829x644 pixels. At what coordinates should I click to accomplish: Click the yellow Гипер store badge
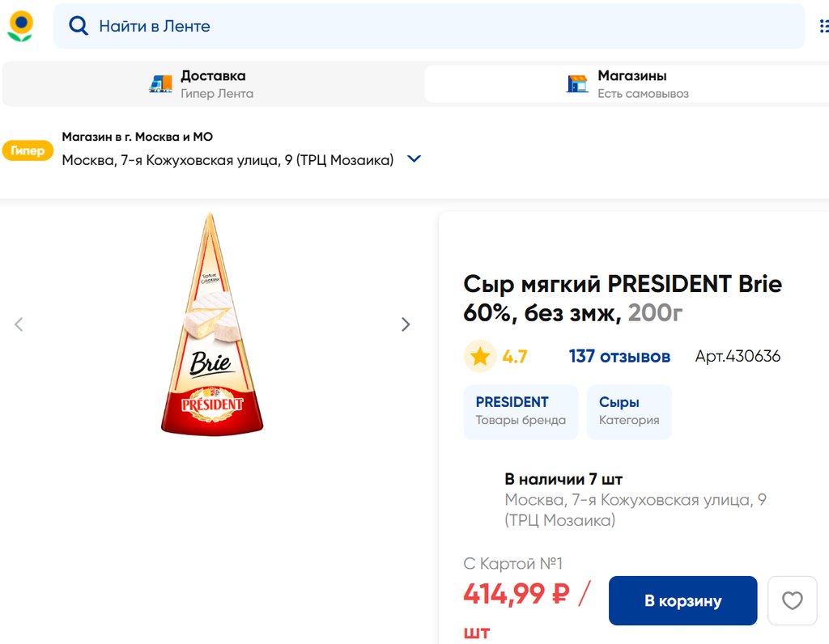tap(28, 150)
